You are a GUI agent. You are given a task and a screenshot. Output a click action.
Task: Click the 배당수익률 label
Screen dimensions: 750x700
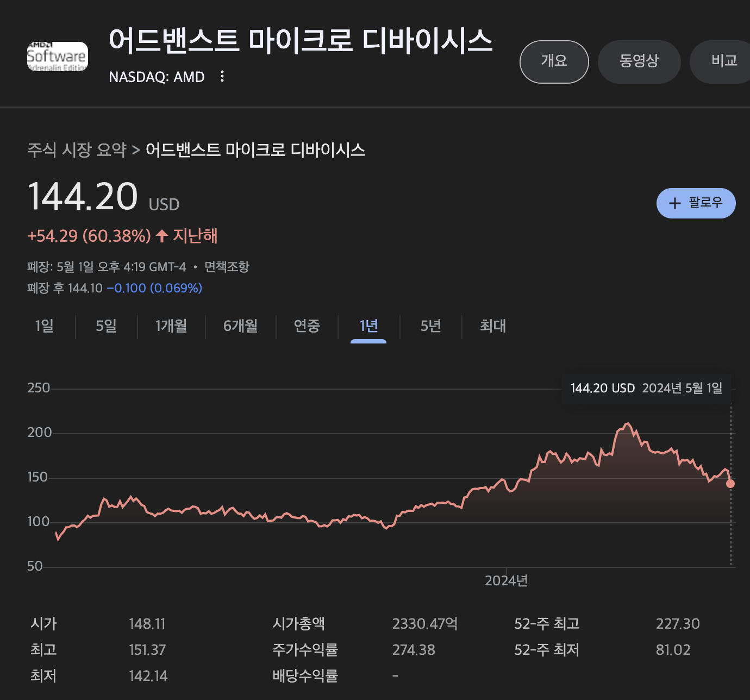[305, 676]
